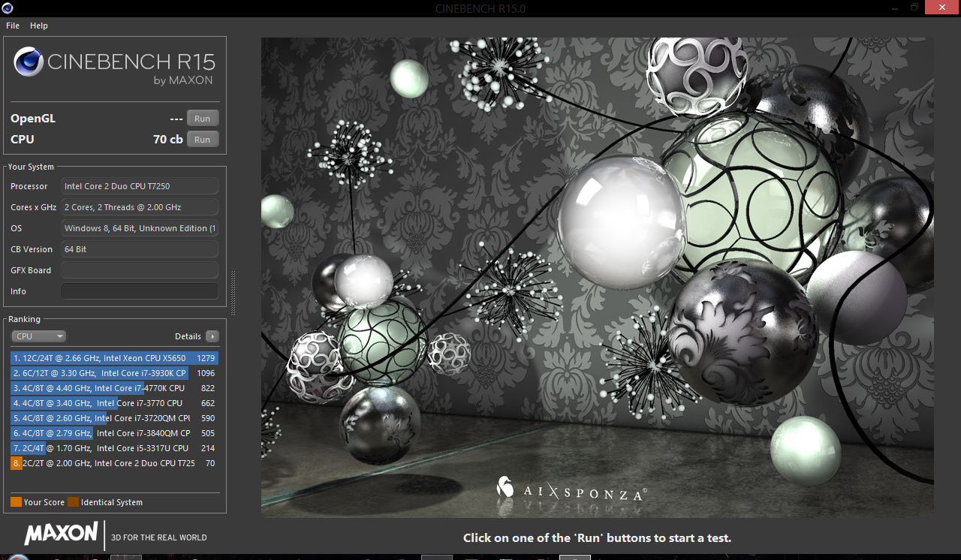The height and width of the screenshot is (560, 961).
Task: Restore down the Cinebench window
Action: point(914,8)
